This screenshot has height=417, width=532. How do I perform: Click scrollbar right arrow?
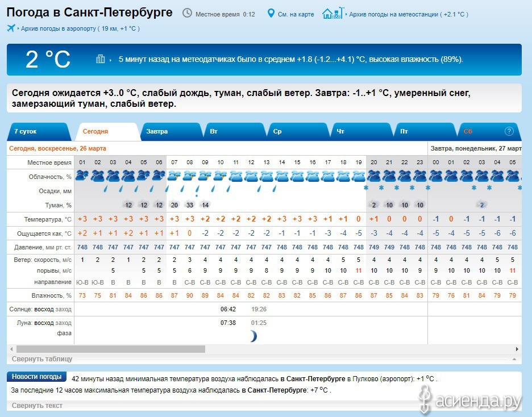pos(517,349)
